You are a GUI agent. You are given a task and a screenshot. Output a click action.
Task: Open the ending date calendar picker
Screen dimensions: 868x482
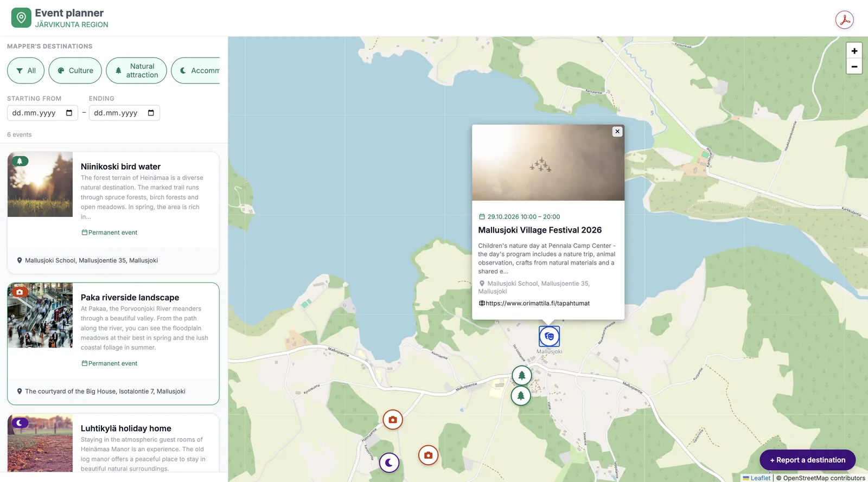[151, 113]
